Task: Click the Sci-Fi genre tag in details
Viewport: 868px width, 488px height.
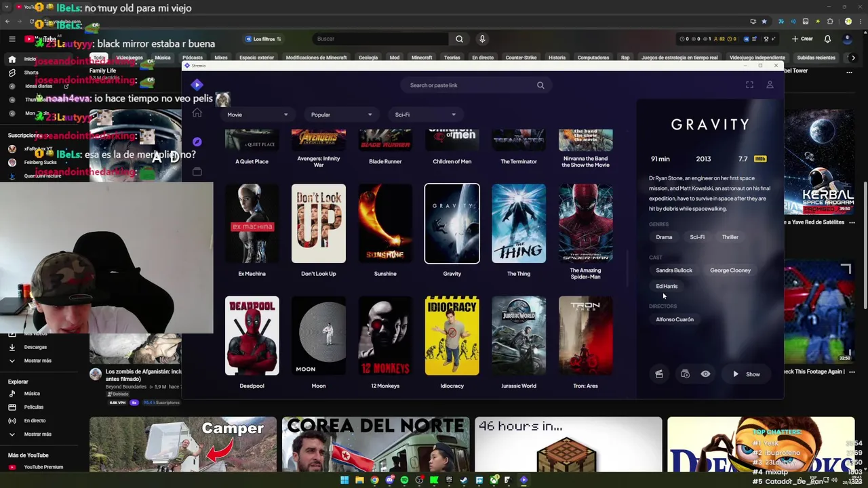Action: click(x=697, y=237)
